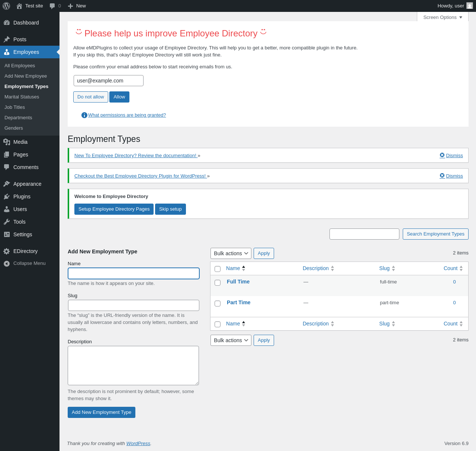Open Marital Statuses submenu item
Viewport: 476px width, 451px height.
point(22,97)
